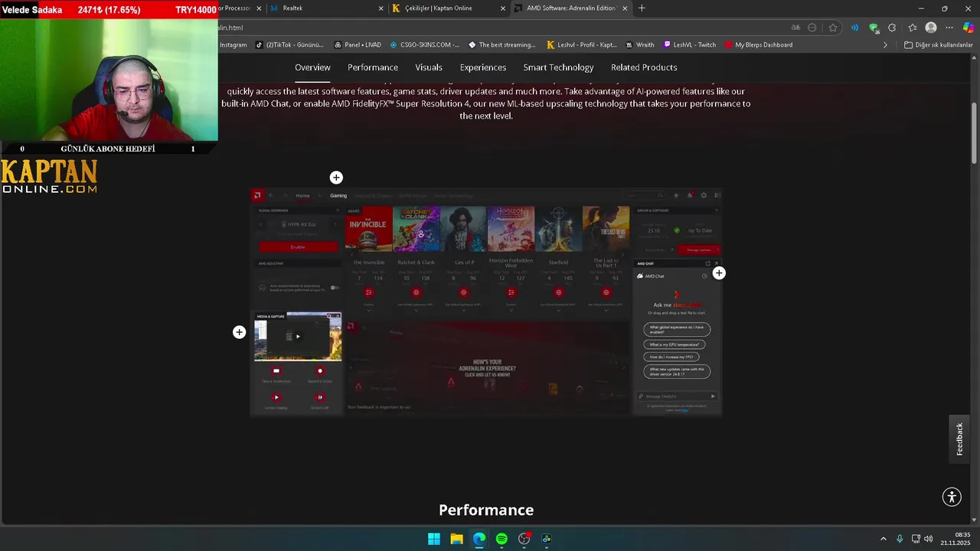Open The best streaming... bookmark
The width and height of the screenshot is (980, 551).
point(502,45)
